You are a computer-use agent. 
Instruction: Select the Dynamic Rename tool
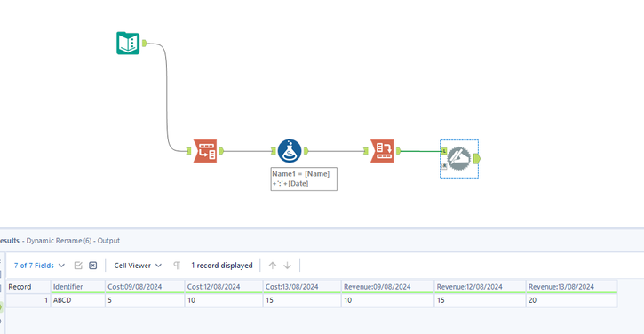pyautogui.click(x=458, y=159)
